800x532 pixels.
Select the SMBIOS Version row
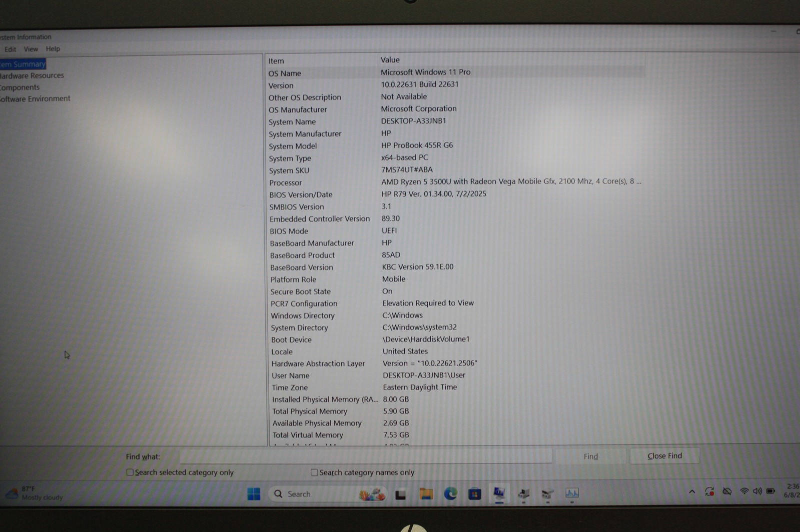tap(455, 206)
